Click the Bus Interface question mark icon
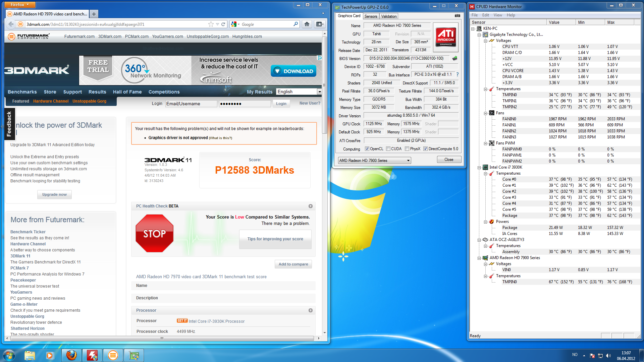644x362 pixels. pyautogui.click(x=457, y=74)
